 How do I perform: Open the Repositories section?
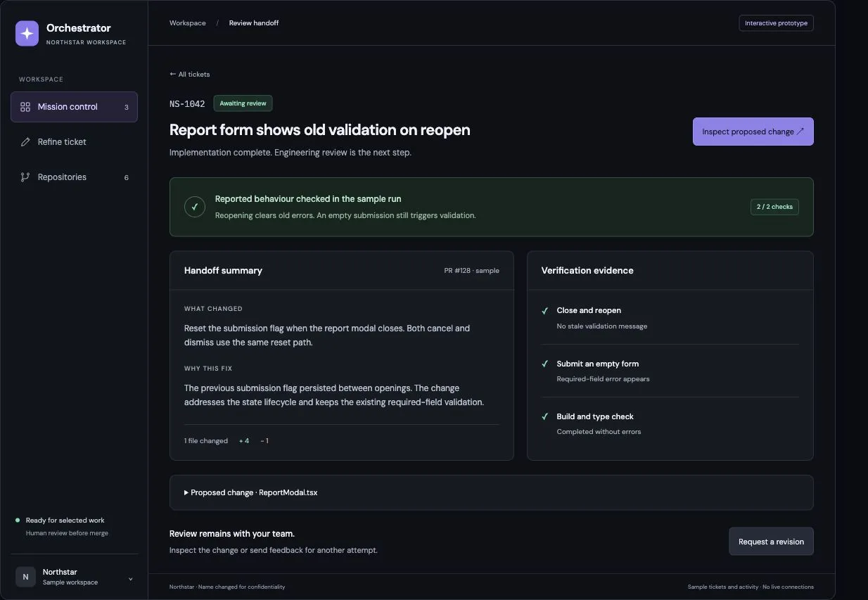74,177
